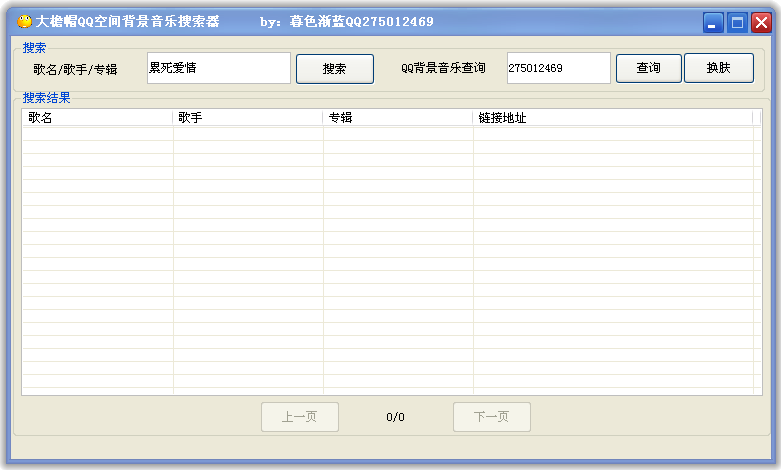Close the window with red X
The height and width of the screenshot is (470, 781).
(762, 22)
